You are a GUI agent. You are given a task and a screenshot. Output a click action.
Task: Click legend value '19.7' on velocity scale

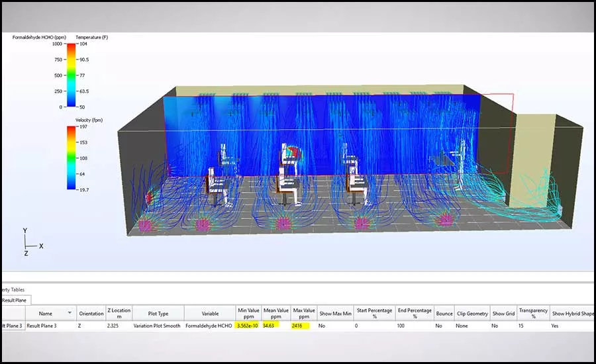pyautogui.click(x=84, y=189)
